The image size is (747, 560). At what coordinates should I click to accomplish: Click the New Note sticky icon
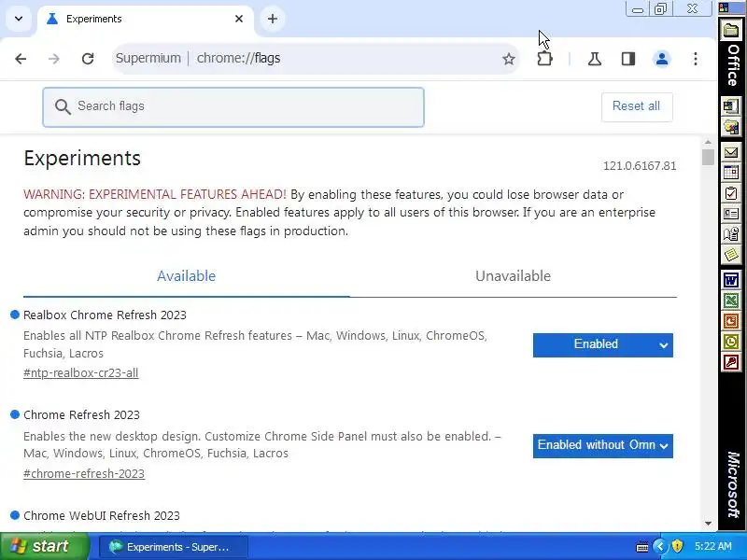731,255
